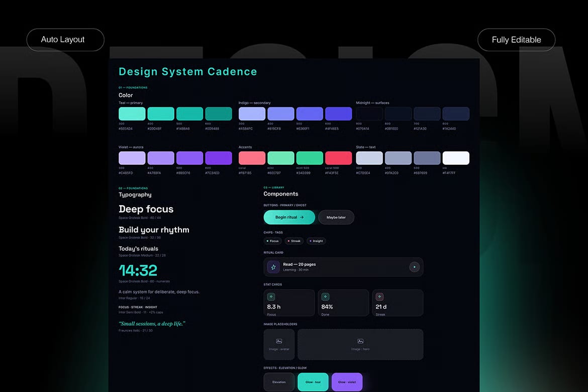Pick the Slate 300 swatch #C7D0E4
Screen dimensions: 588x392
[x=369, y=158]
